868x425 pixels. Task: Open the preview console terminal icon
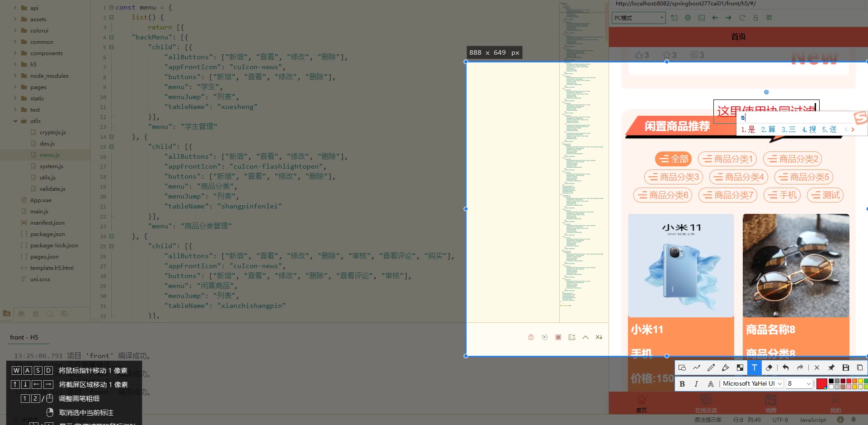(x=701, y=18)
